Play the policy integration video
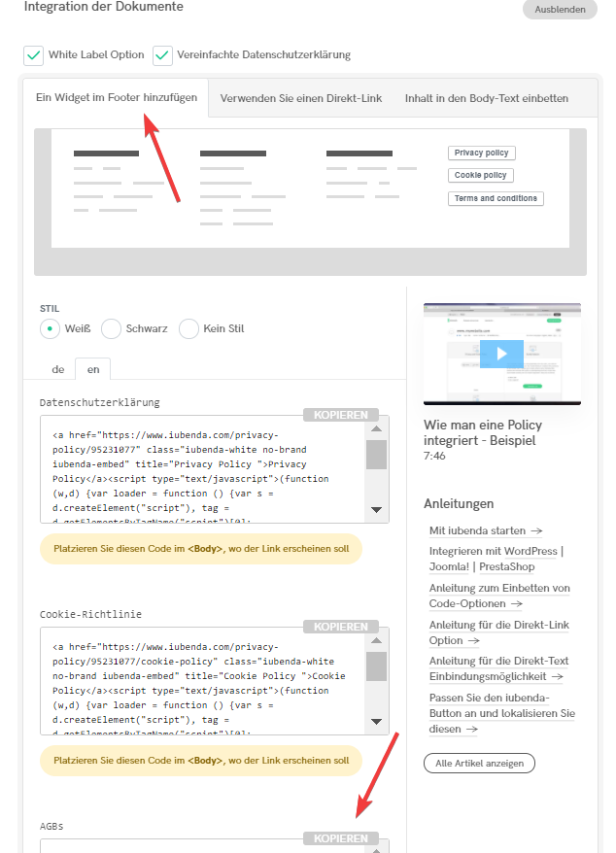616x853 pixels. pos(501,354)
